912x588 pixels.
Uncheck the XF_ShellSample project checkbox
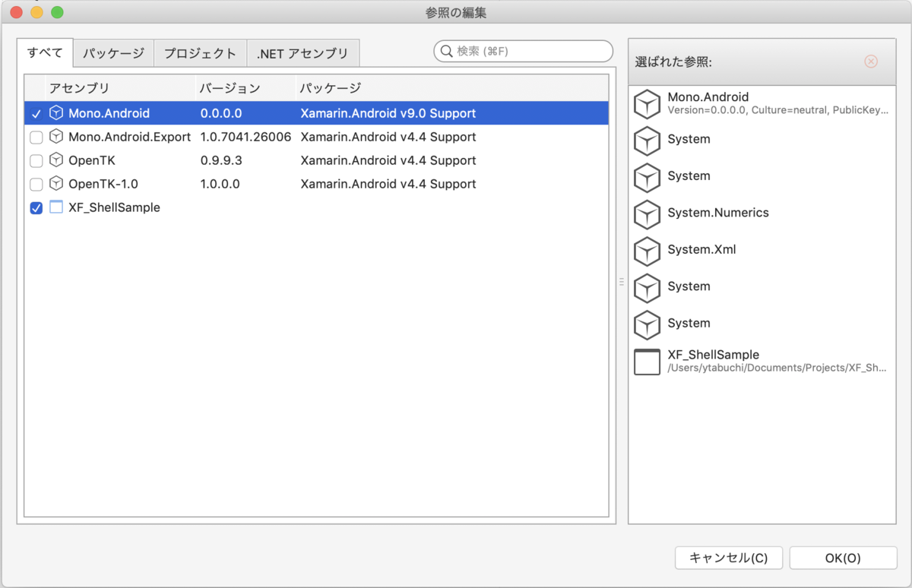click(x=36, y=208)
